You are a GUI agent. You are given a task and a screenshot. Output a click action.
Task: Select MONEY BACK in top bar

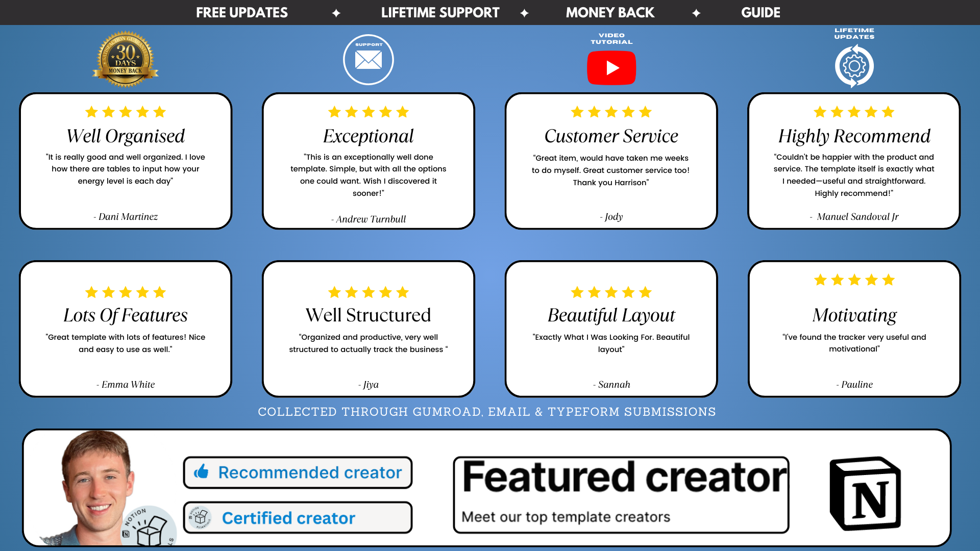coord(610,12)
